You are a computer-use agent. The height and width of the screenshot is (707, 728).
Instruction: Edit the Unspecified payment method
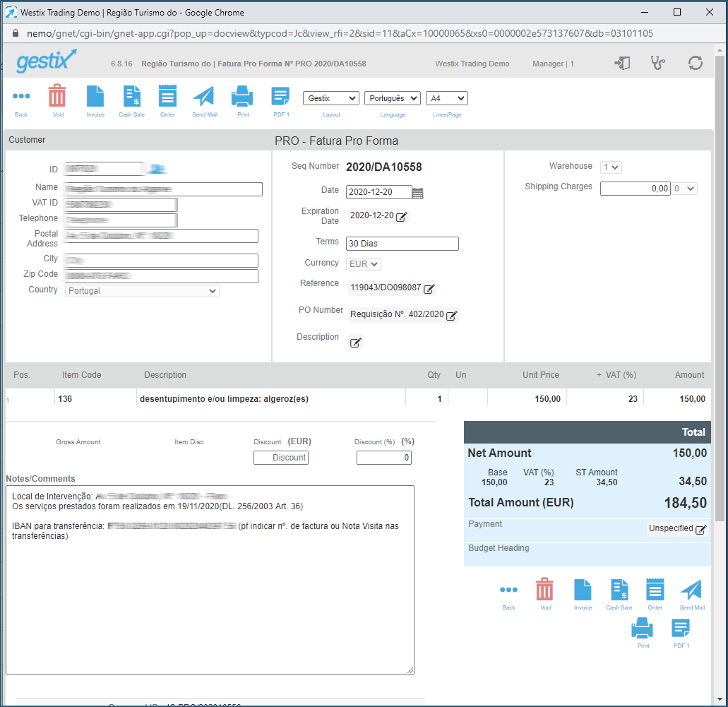(700, 530)
